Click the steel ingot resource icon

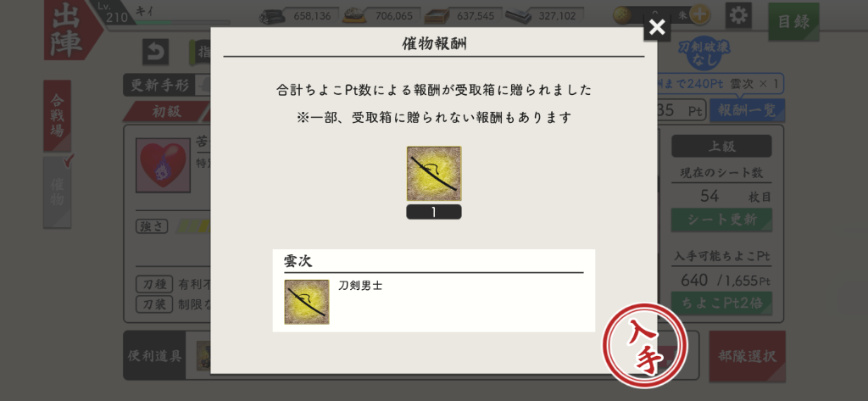click(518, 16)
